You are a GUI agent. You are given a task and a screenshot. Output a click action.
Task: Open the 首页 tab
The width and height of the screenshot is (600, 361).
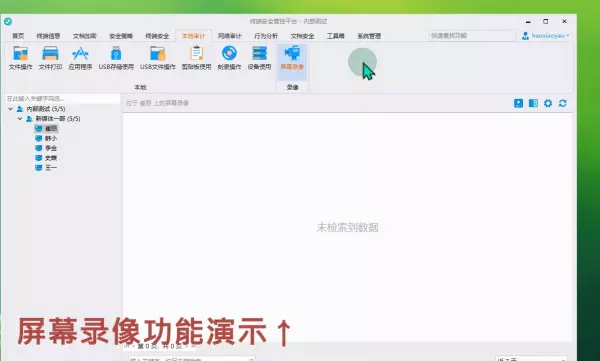click(18, 36)
